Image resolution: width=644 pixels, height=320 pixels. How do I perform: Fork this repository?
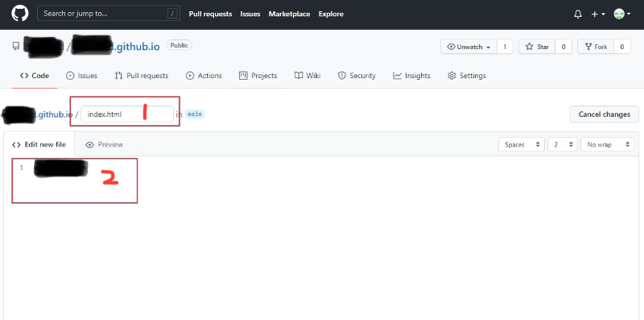[596, 47]
